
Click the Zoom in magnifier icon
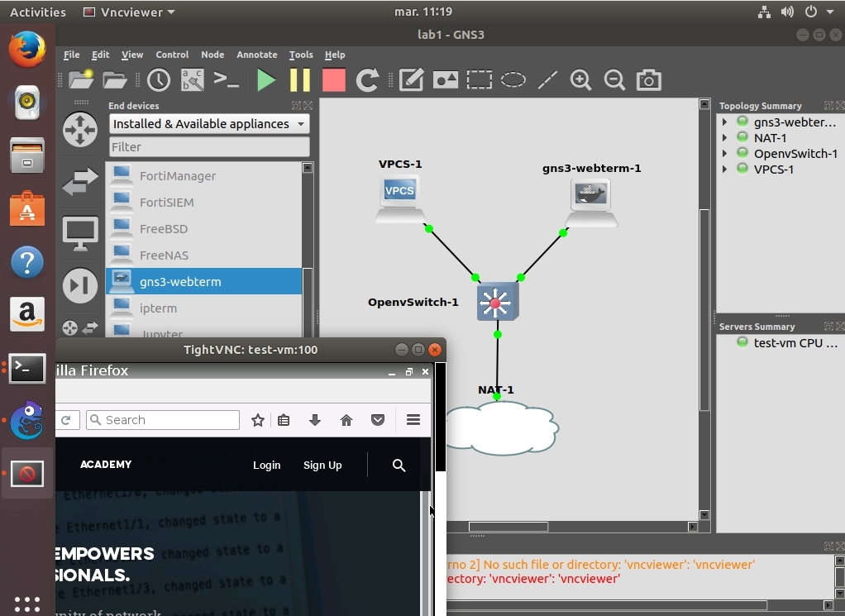click(x=581, y=79)
